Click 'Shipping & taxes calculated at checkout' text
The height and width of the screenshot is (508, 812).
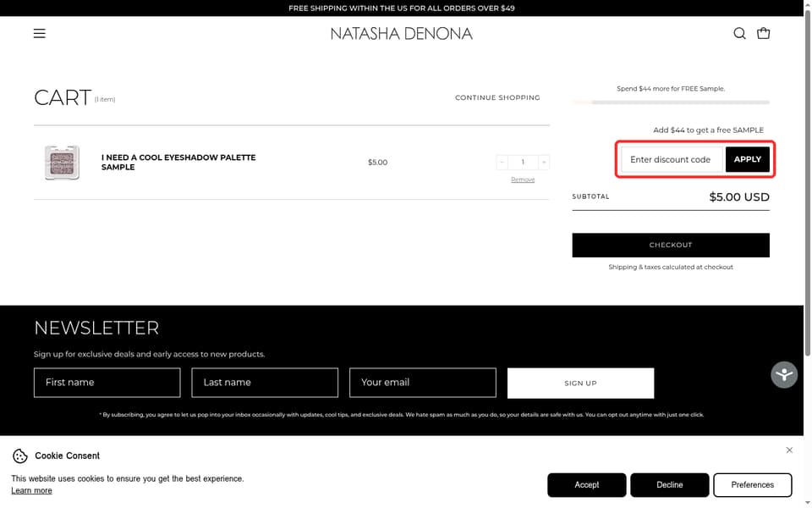pos(671,268)
